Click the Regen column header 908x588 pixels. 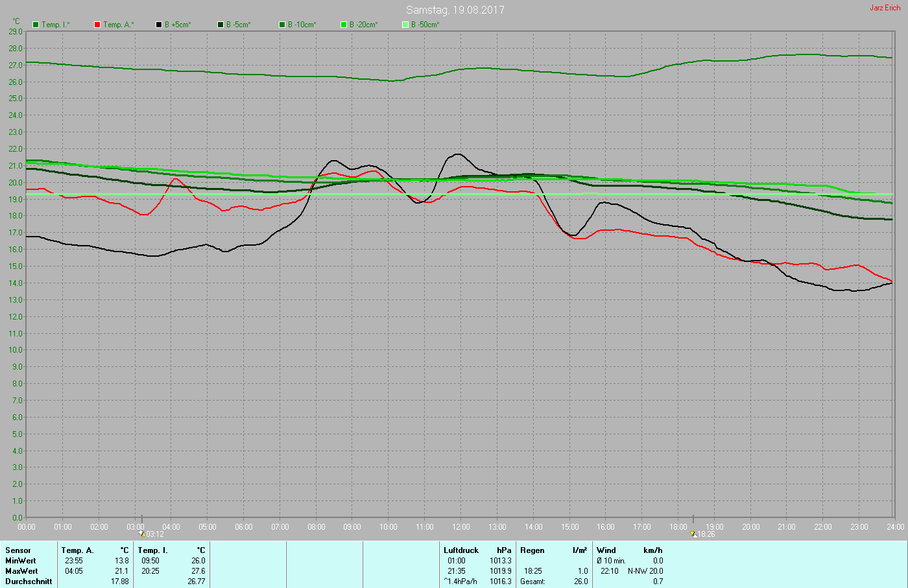coord(532,550)
